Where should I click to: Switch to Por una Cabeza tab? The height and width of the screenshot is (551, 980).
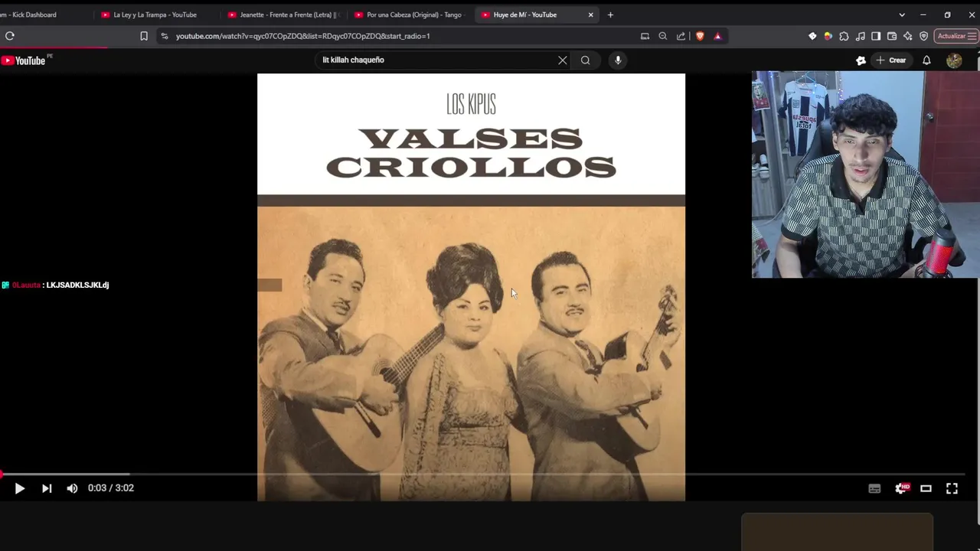410,15
